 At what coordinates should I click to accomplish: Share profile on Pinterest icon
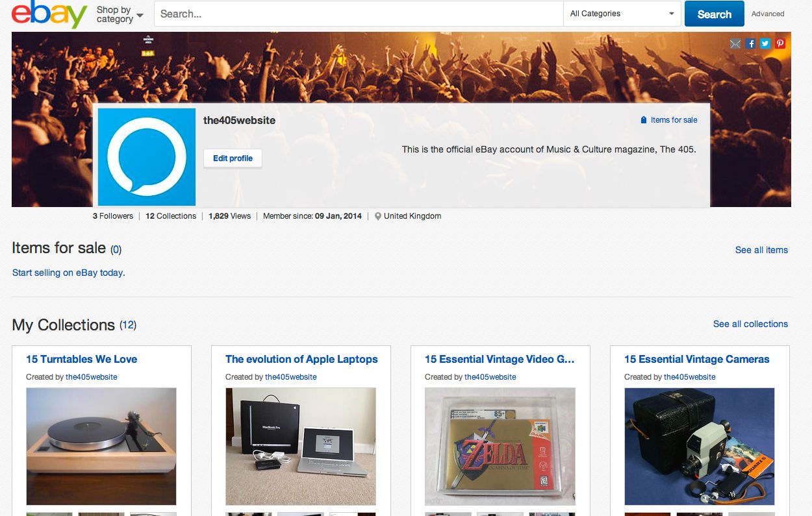coord(780,43)
